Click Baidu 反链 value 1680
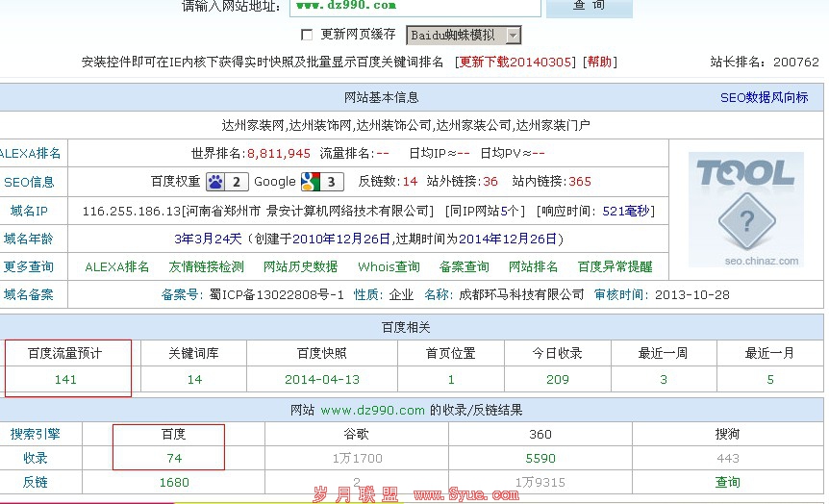 click(174, 483)
